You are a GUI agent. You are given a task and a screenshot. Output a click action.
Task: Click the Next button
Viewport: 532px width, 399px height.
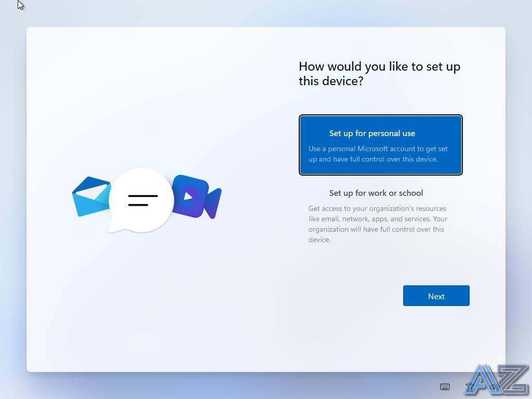436,296
